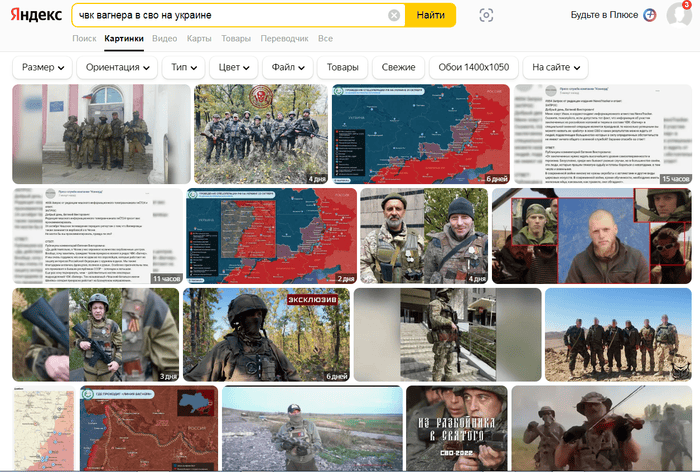Screen dimensions: 700x472
Task: Open the Цвет color filter
Action: 236,67
